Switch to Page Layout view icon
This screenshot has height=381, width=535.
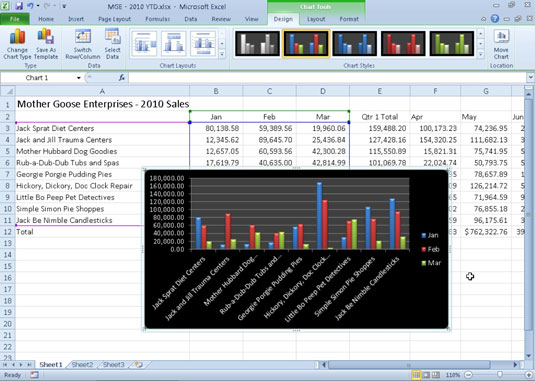pos(426,375)
